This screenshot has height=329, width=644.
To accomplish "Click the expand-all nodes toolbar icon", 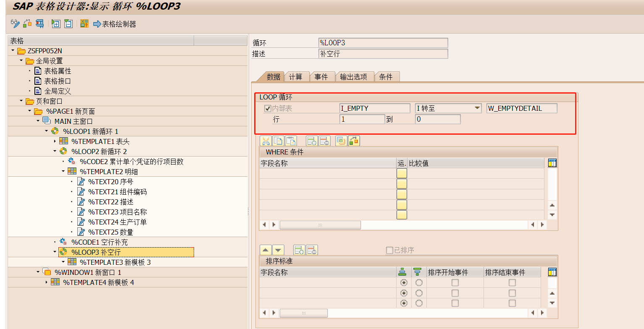I will tap(55, 23).
